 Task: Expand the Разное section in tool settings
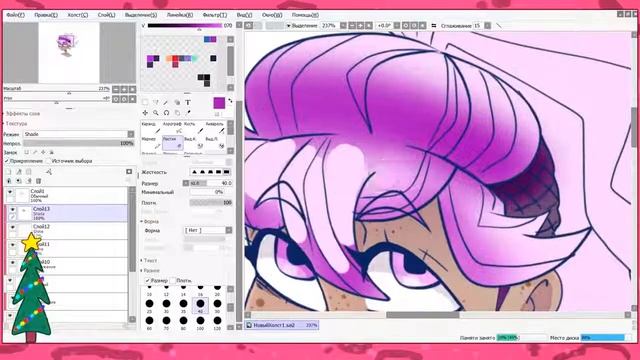(x=150, y=271)
